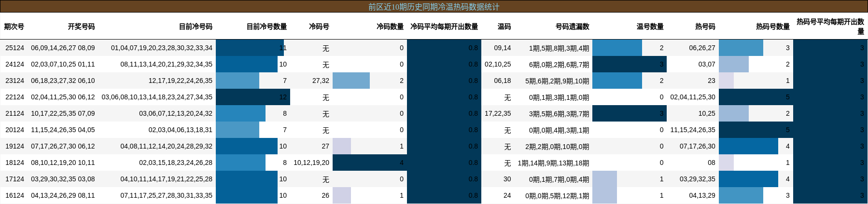Click draw numbers 10,17,22,25,35 07,09
Image resolution: width=868 pixels, height=204 pixels.
(x=63, y=113)
